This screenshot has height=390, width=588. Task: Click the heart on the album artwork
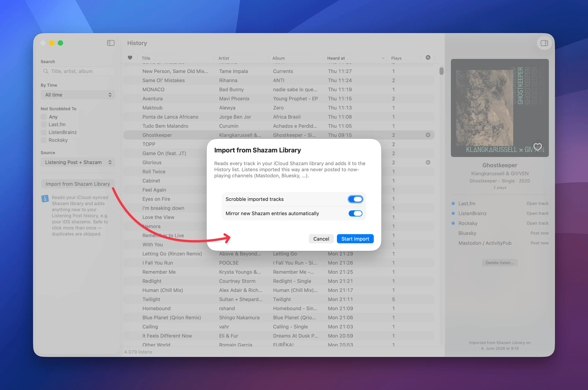[x=537, y=147]
